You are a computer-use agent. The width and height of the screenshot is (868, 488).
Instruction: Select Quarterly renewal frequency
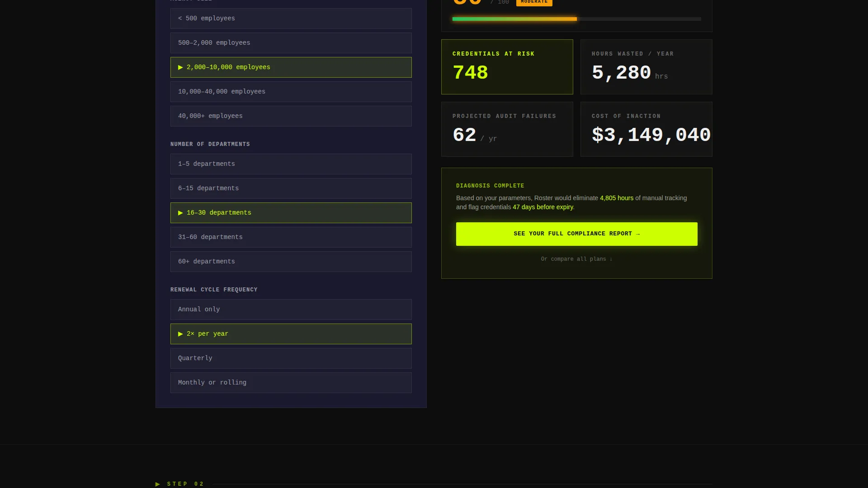pos(291,358)
